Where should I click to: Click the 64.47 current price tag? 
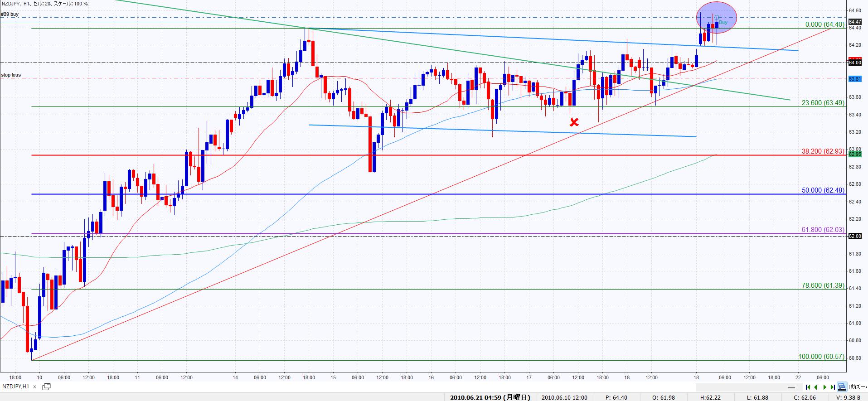pyautogui.click(x=854, y=22)
